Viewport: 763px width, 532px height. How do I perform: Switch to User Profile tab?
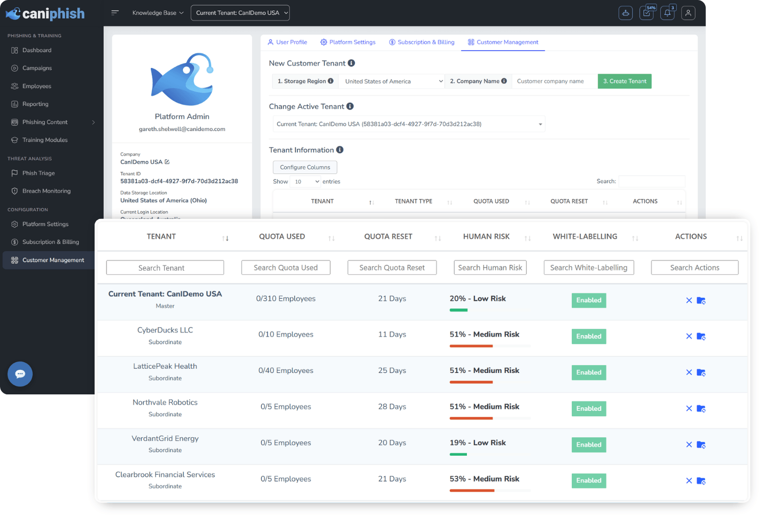pos(287,42)
